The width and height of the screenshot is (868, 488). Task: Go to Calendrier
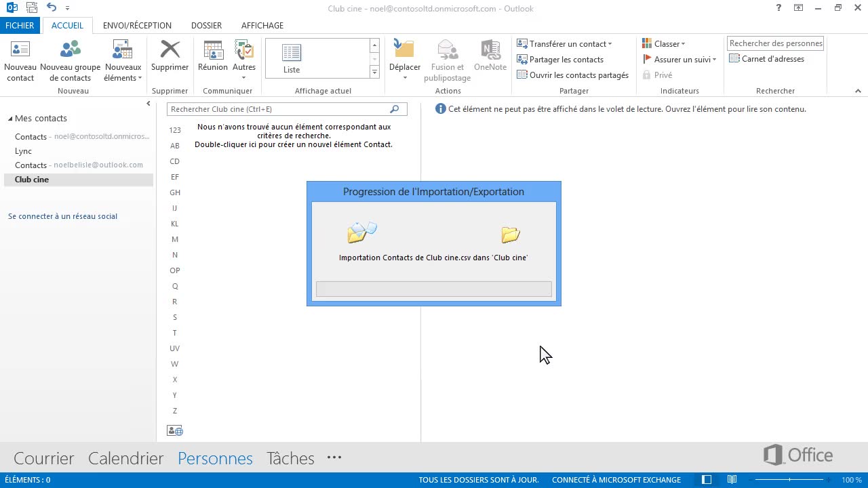click(x=126, y=458)
